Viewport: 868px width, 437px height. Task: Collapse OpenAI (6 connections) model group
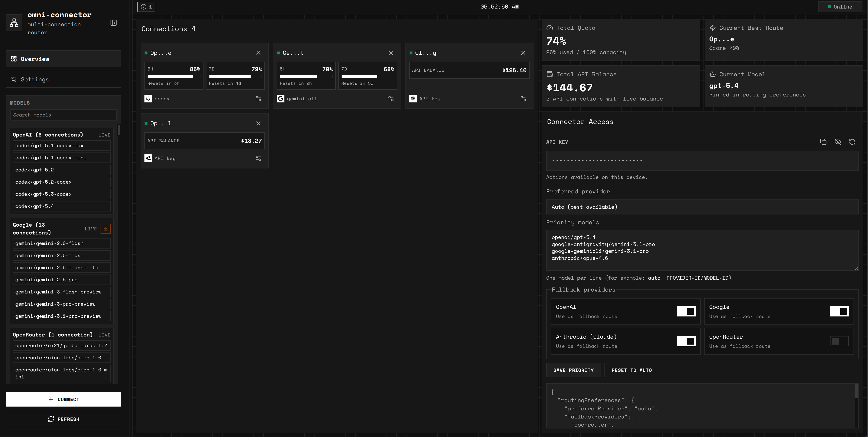tap(48, 135)
